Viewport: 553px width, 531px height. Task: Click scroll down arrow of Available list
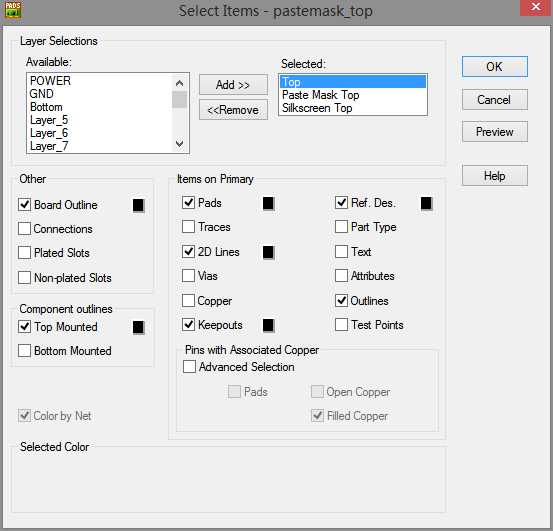coord(180,144)
